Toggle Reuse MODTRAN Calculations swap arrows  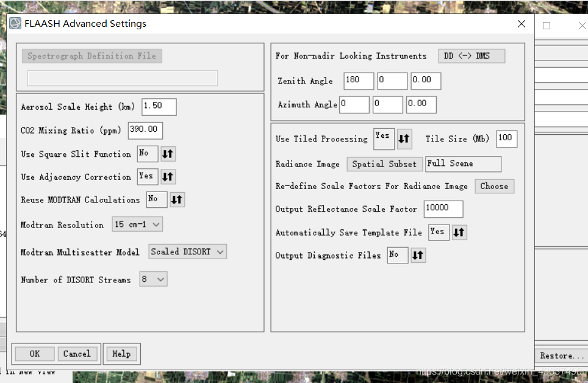pyautogui.click(x=177, y=199)
